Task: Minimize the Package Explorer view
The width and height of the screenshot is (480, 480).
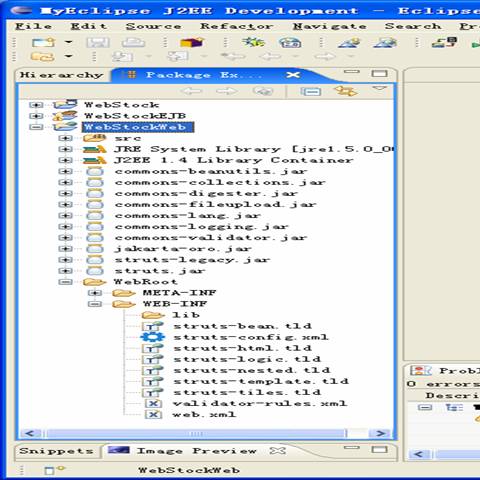Action: pos(352,72)
